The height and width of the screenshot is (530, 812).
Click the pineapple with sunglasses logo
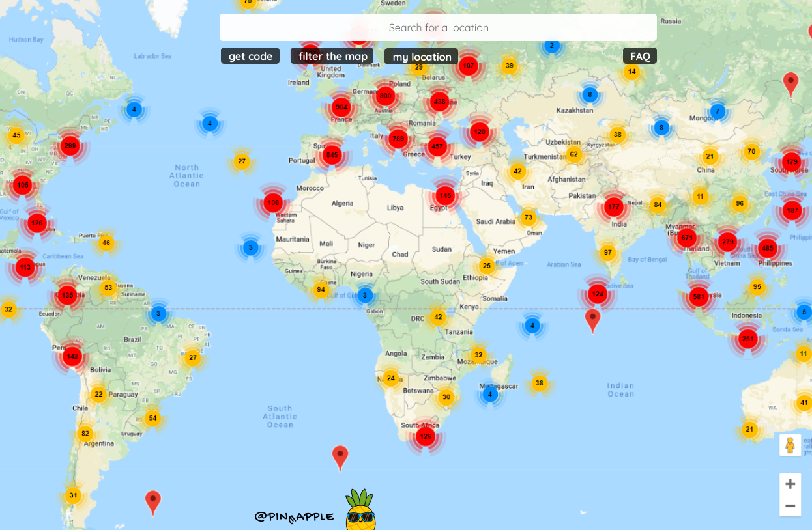pyautogui.click(x=360, y=510)
